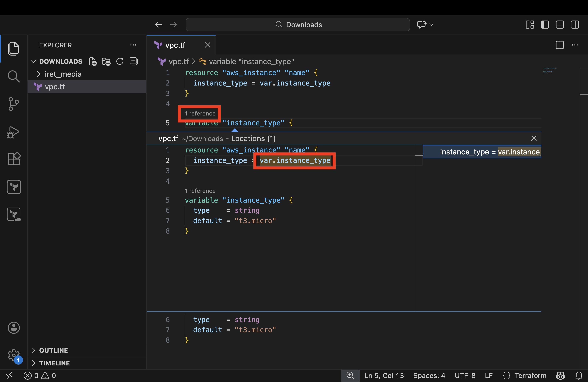The image size is (588, 382).
Task: Open the Run and Debug view
Action: 13,132
